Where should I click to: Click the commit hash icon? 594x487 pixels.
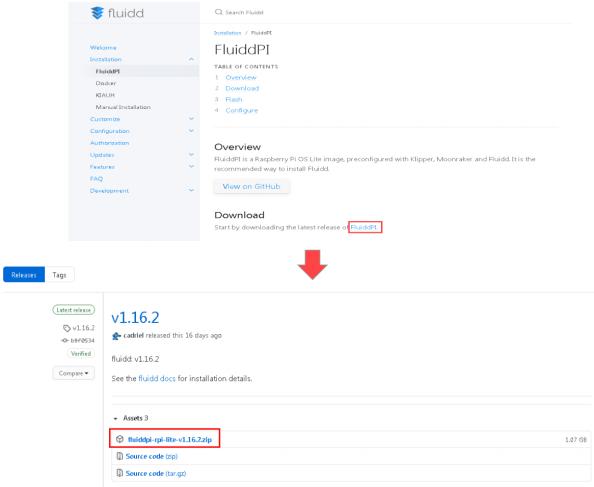(x=65, y=340)
